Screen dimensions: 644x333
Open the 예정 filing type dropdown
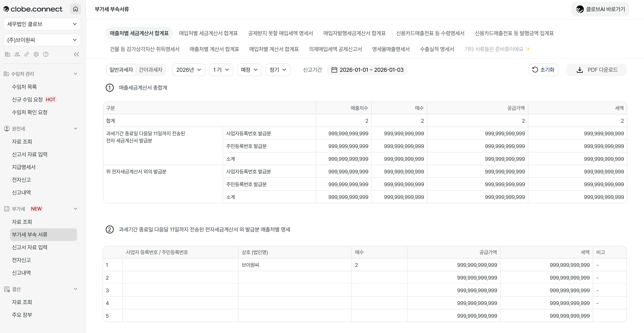pos(249,70)
